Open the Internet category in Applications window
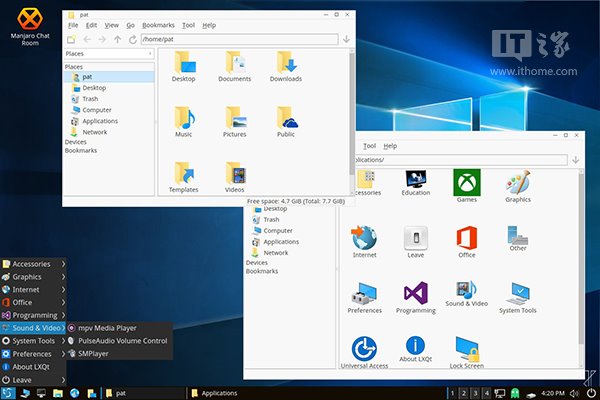This screenshot has width=600, height=400. tap(364, 242)
